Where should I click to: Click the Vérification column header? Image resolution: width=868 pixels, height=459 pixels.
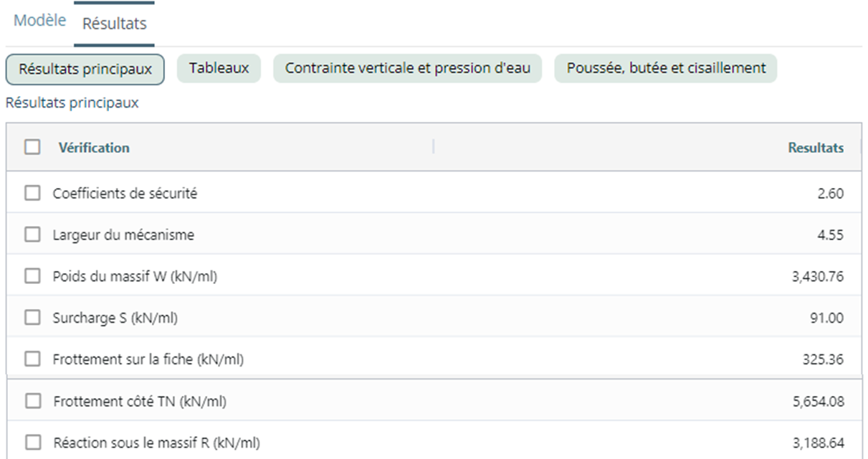[94, 148]
